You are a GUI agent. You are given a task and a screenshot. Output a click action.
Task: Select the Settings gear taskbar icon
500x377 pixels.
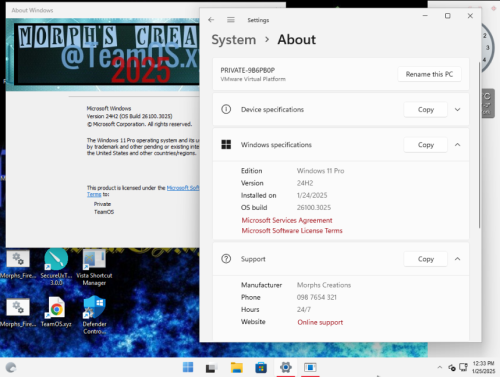[286, 367]
